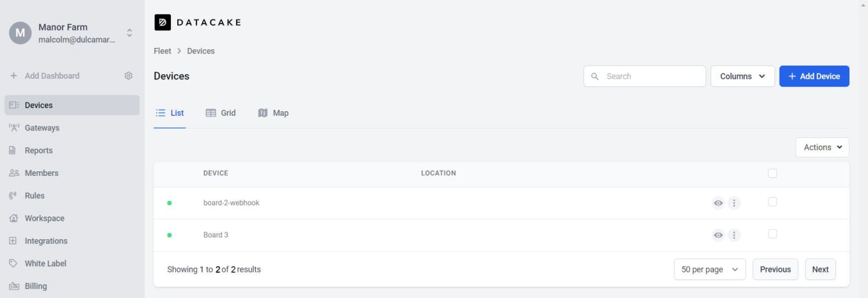Click the Datacake logo icon

[x=162, y=22]
